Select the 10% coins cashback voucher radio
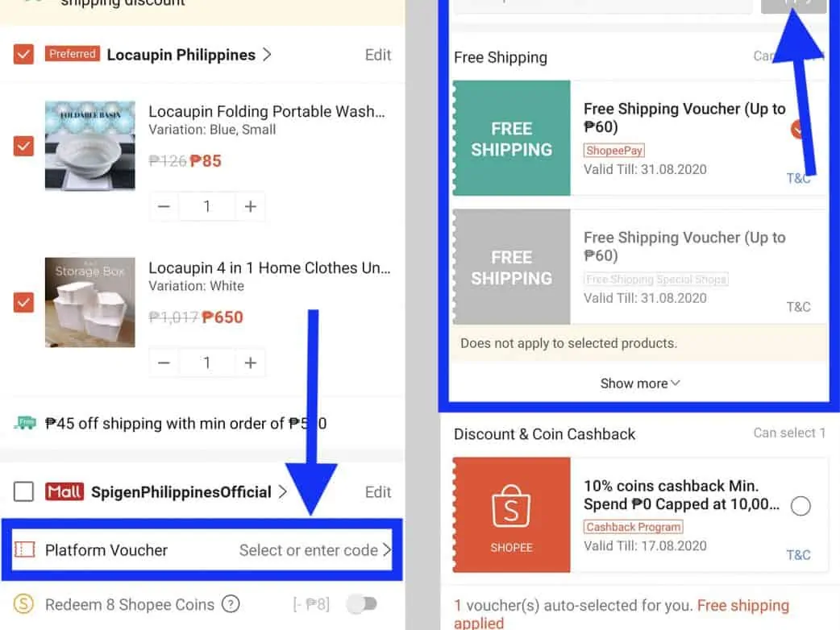The image size is (840, 630). [x=800, y=506]
